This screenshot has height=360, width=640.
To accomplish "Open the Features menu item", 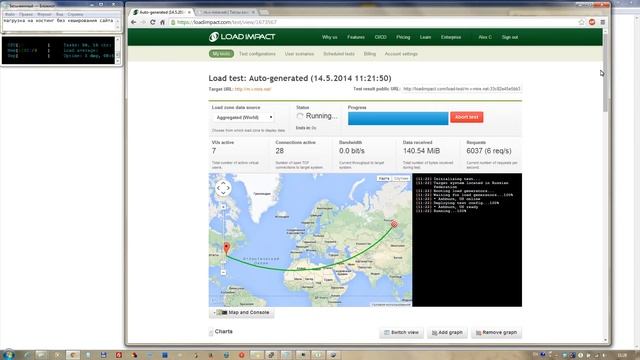I will coord(356,37).
